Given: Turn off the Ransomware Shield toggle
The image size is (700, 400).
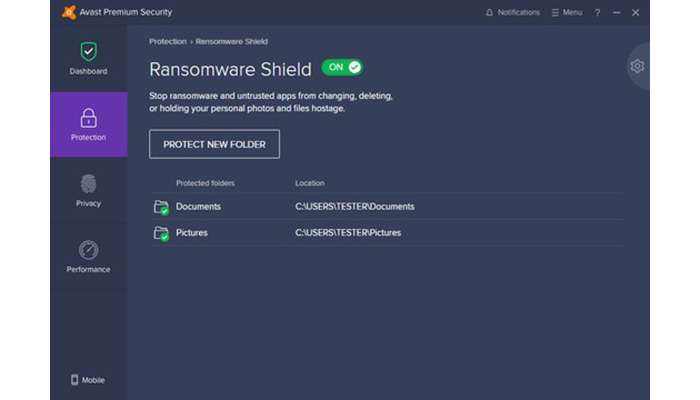Looking at the screenshot, I should coord(342,67).
